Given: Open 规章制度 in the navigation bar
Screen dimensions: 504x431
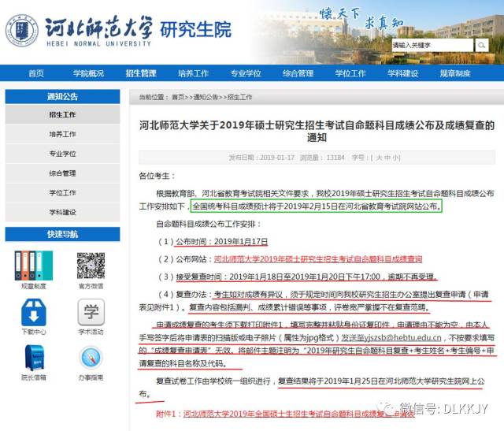Looking at the screenshot, I should click(455, 73).
